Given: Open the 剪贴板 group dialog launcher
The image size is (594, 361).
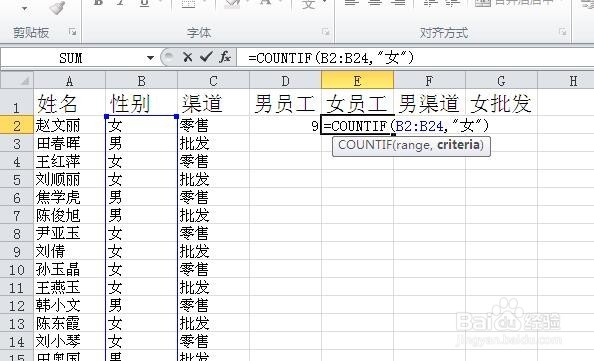Looking at the screenshot, I should point(72,32).
